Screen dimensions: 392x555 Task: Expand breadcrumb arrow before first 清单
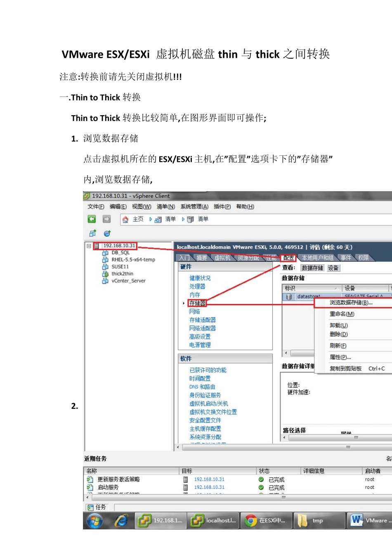[x=151, y=219]
